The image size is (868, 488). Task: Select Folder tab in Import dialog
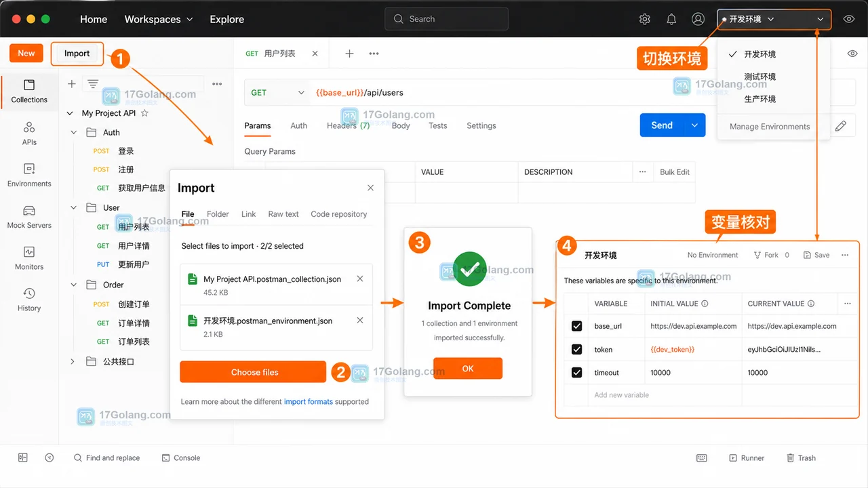click(218, 214)
